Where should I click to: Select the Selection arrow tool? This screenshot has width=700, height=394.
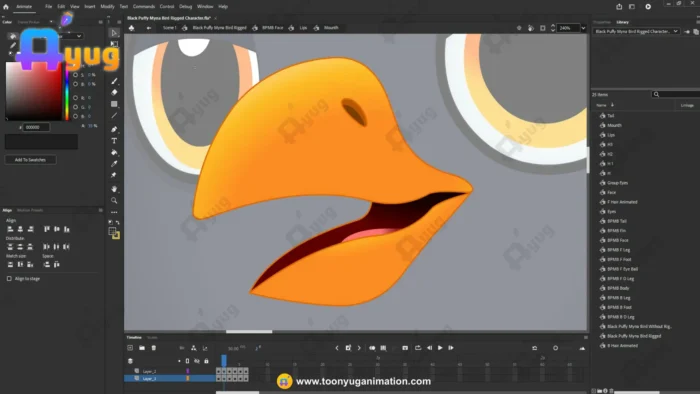tap(114, 33)
